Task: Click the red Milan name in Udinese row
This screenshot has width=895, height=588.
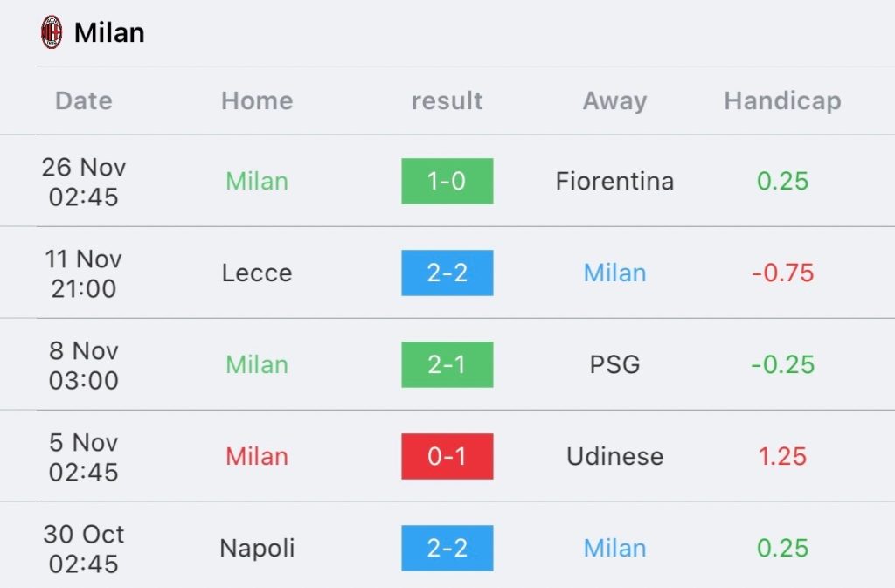Action: pyautogui.click(x=257, y=457)
